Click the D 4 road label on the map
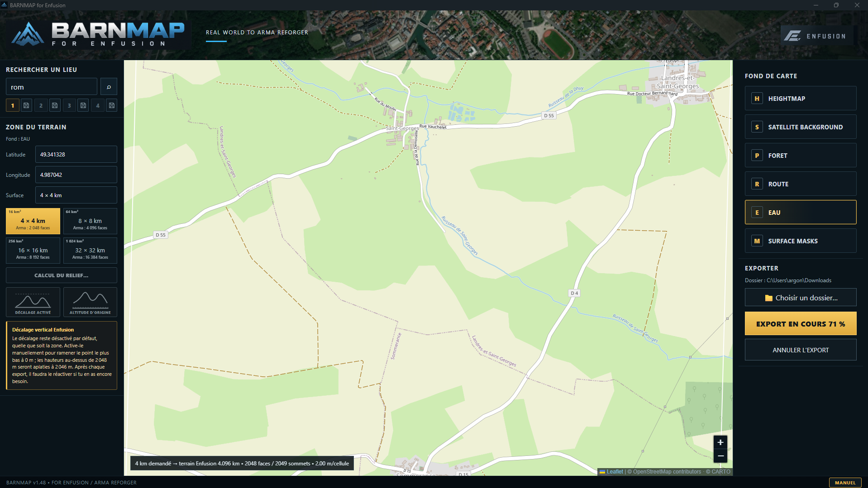 coord(574,293)
